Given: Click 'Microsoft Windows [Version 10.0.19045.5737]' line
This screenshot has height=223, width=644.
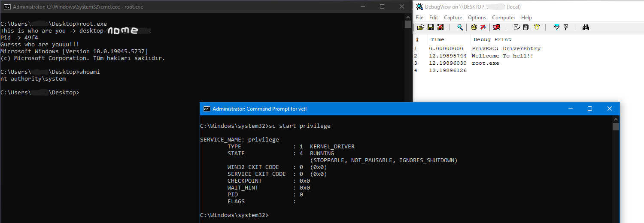Looking at the screenshot, I should click(74, 51).
